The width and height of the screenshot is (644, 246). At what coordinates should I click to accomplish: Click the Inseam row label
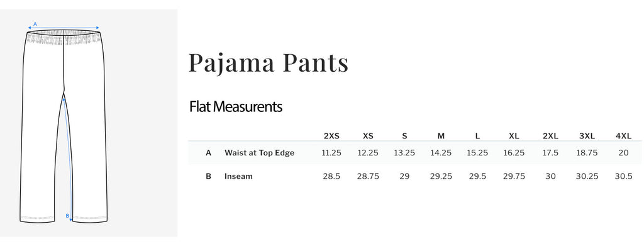pyautogui.click(x=238, y=176)
